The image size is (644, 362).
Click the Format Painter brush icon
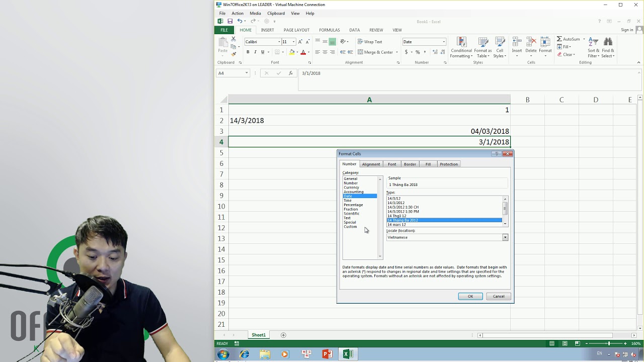(x=233, y=54)
